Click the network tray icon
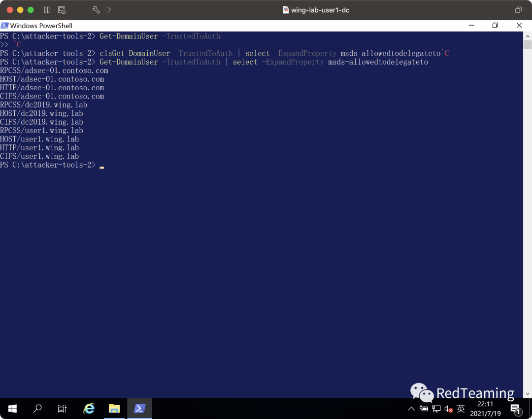Image resolution: width=532 pixels, height=419 pixels. coord(436,409)
